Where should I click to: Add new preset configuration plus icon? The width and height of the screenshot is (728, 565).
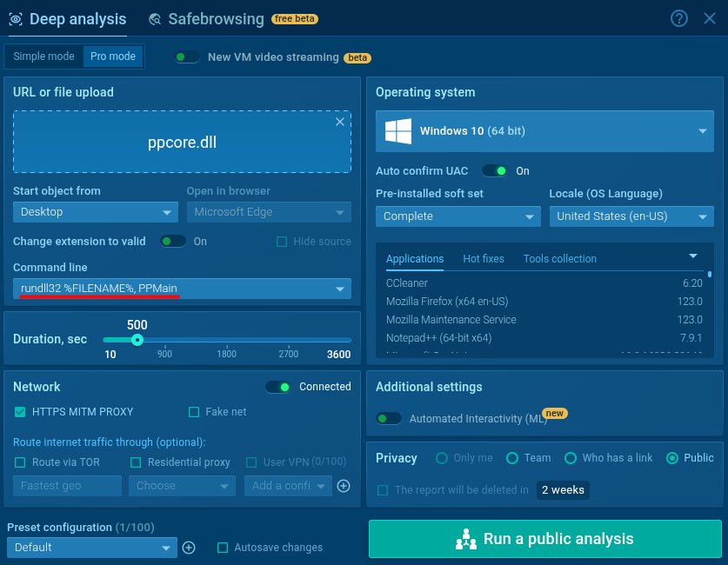click(x=189, y=548)
